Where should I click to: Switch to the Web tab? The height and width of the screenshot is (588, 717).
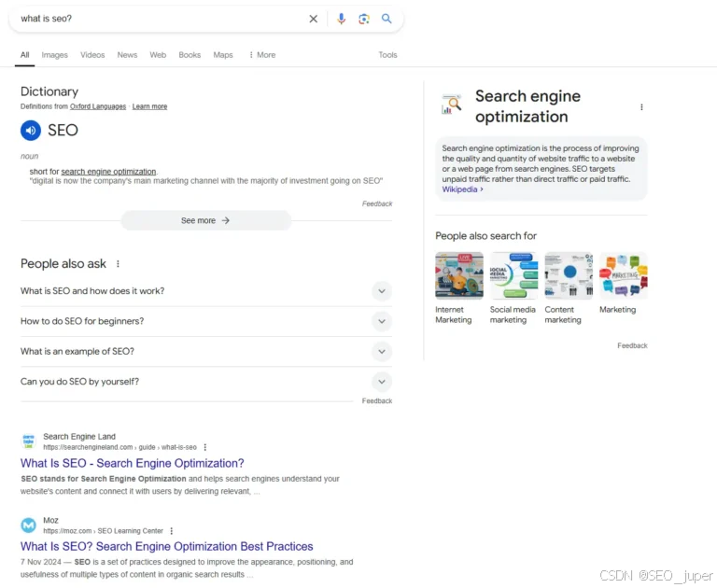pos(158,55)
